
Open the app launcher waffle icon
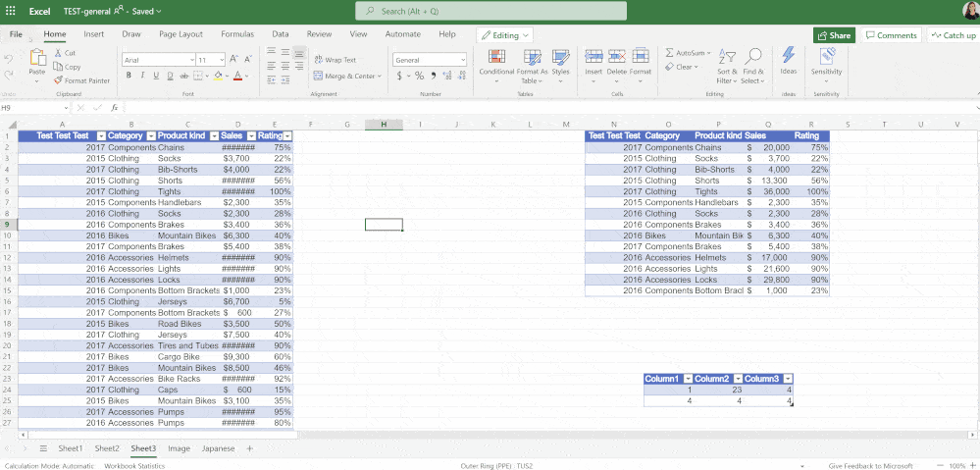coord(10,11)
